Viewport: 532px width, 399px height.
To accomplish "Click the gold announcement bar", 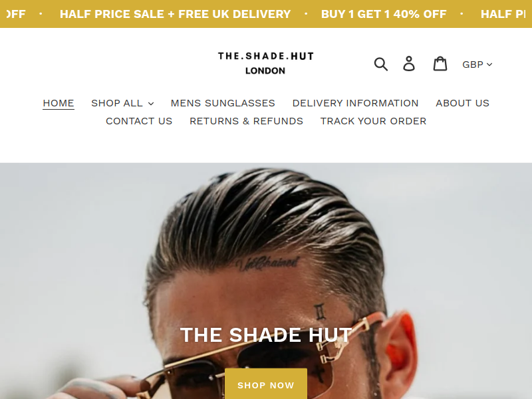I will point(266,14).
